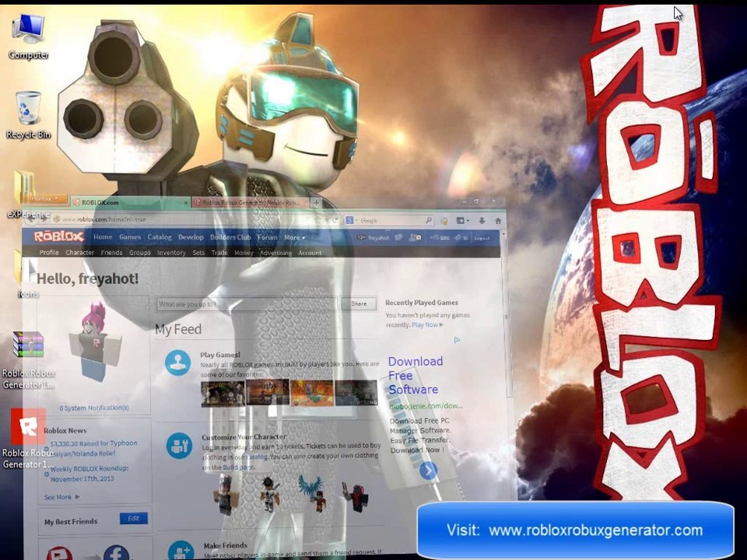Open Games in Roblox navigation

(130, 236)
